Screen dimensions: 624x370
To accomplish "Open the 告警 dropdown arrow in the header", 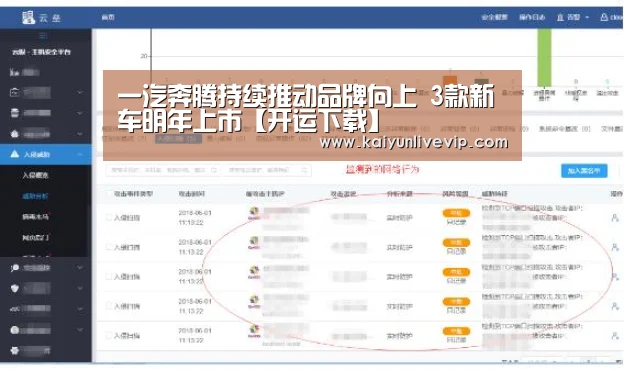I will click(587, 18).
